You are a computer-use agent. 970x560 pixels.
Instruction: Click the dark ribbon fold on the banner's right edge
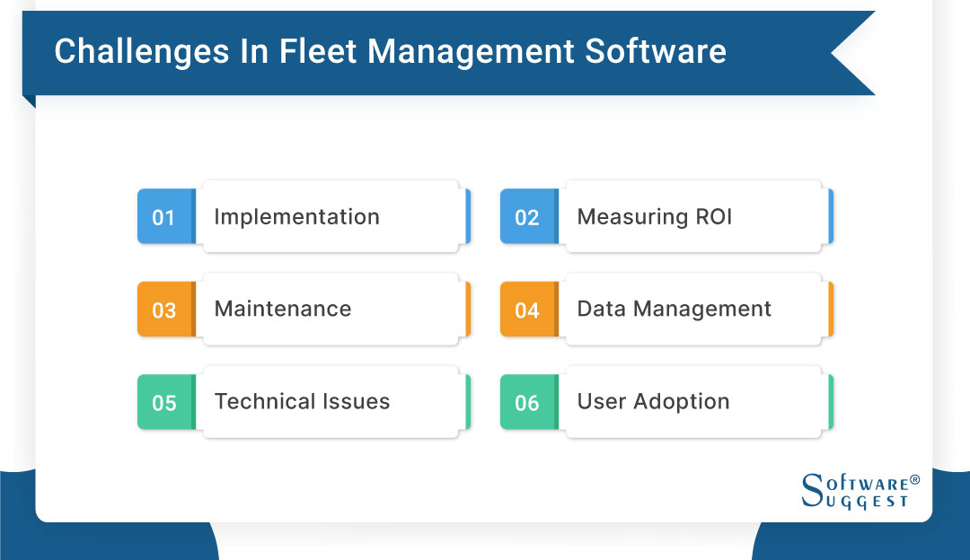853,52
